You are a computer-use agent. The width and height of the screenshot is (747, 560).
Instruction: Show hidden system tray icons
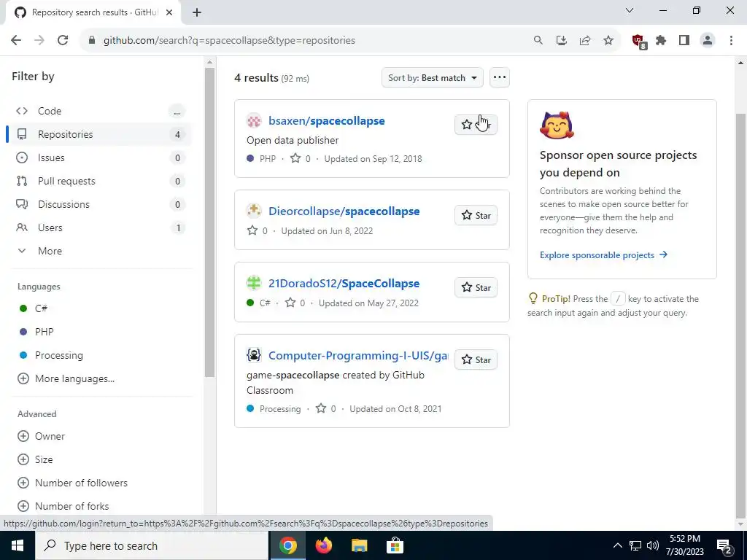click(x=617, y=545)
